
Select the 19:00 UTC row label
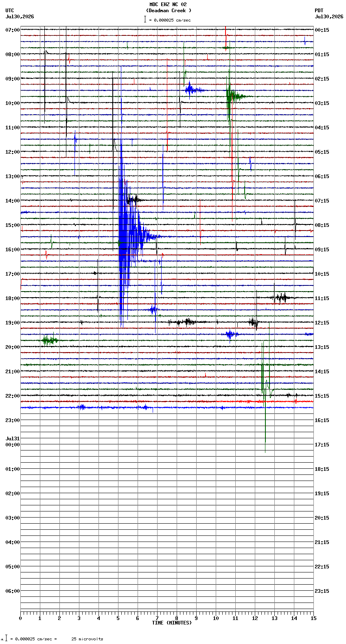13,323
